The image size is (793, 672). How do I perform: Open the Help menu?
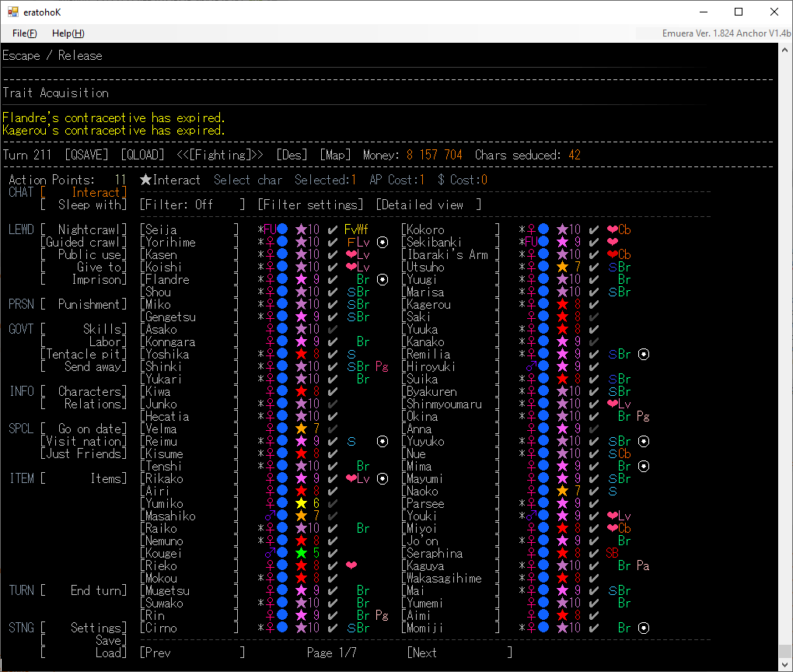point(68,33)
